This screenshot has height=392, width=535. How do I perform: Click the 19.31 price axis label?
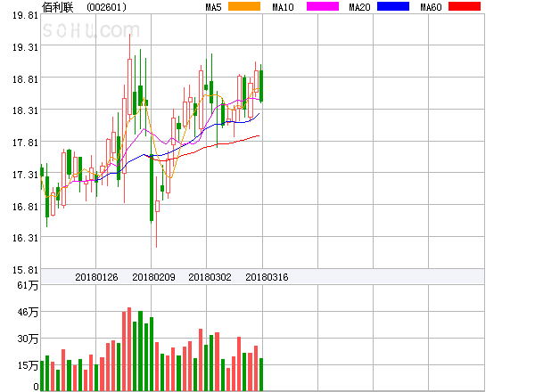[25, 47]
